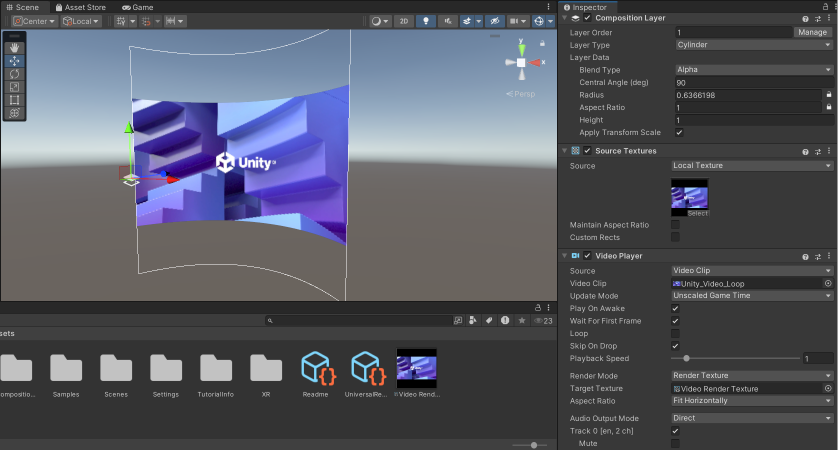Viewport: 838px width, 450px height.
Task: Toggle Maintain Aspect Ratio checkbox
Action: coord(675,224)
